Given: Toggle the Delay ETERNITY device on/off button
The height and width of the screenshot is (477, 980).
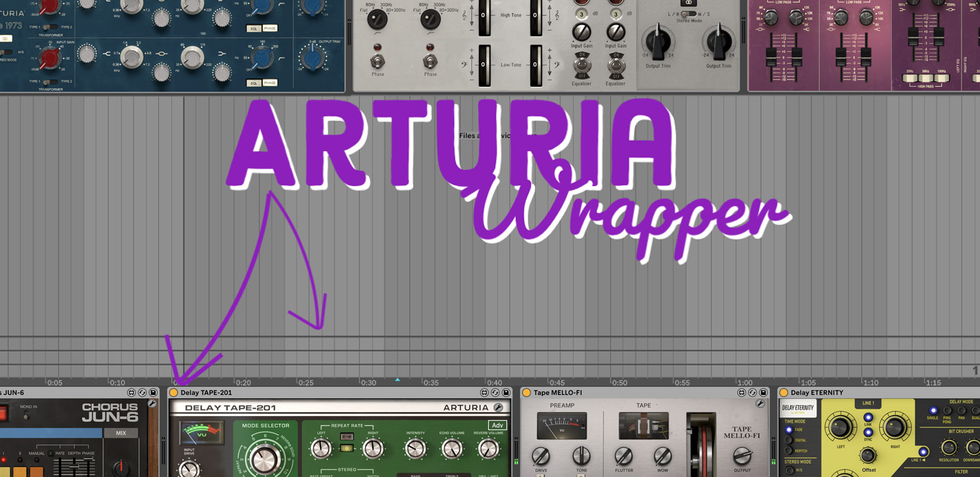Looking at the screenshot, I should (x=783, y=393).
